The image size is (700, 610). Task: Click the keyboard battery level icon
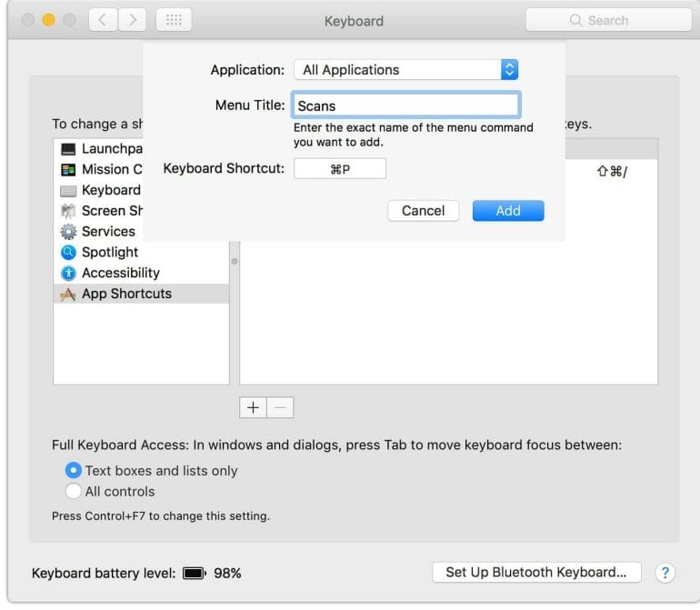click(195, 573)
